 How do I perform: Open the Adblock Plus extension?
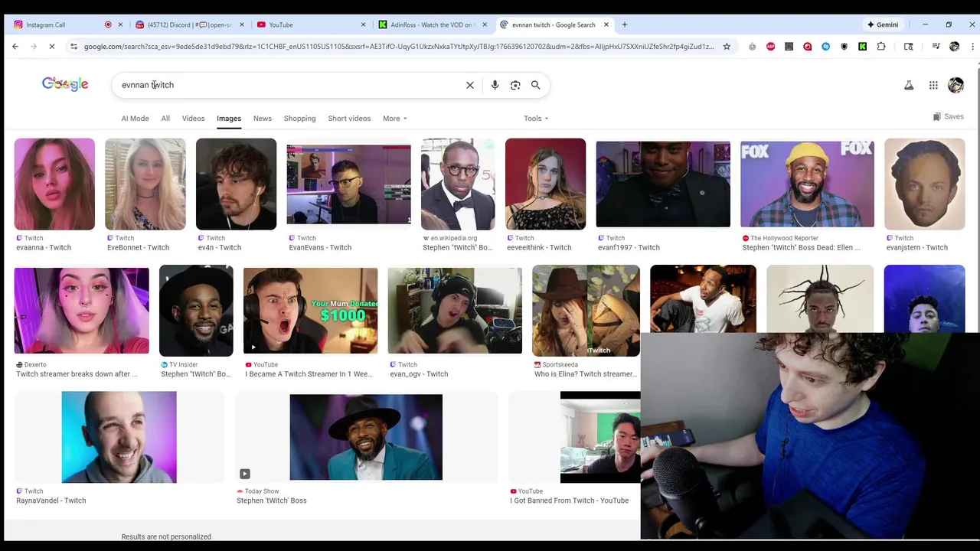coord(770,47)
